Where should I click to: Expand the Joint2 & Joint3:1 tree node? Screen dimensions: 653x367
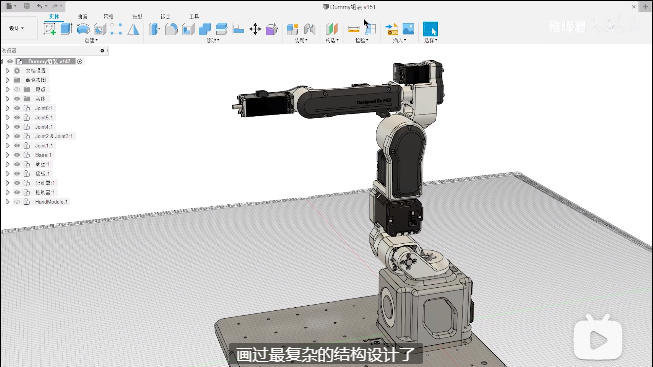[x=7, y=136]
